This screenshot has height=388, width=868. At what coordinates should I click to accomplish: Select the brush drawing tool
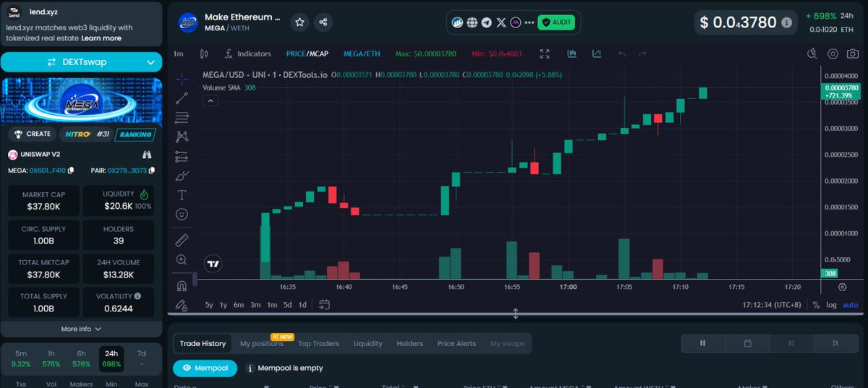coord(182,176)
